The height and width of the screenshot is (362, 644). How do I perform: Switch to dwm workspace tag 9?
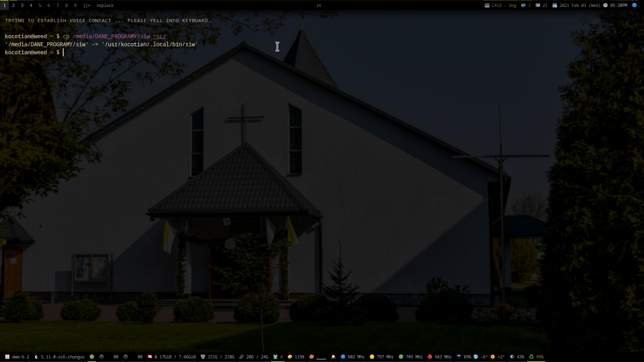75,5
